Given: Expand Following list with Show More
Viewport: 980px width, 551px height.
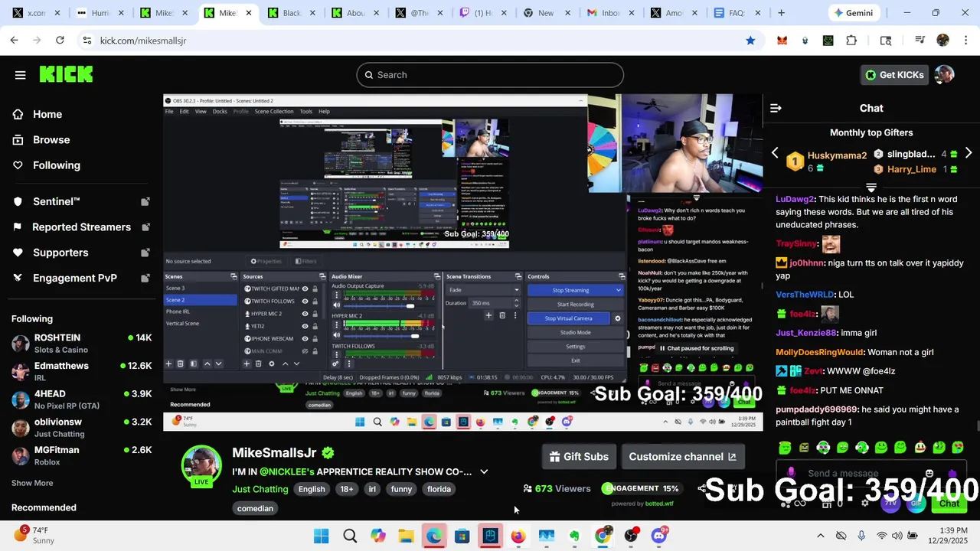Looking at the screenshot, I should (32, 483).
